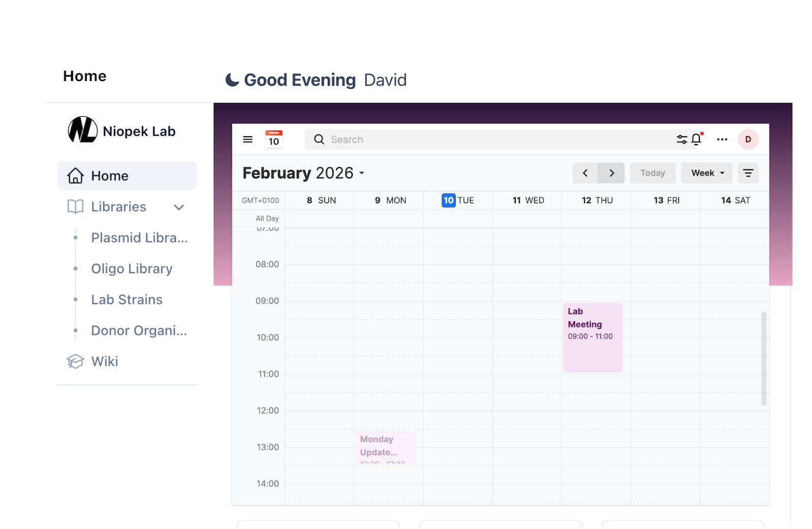Open the February 2026 date picker dropdown
Viewport: 812px width, 529px height.
(303, 173)
